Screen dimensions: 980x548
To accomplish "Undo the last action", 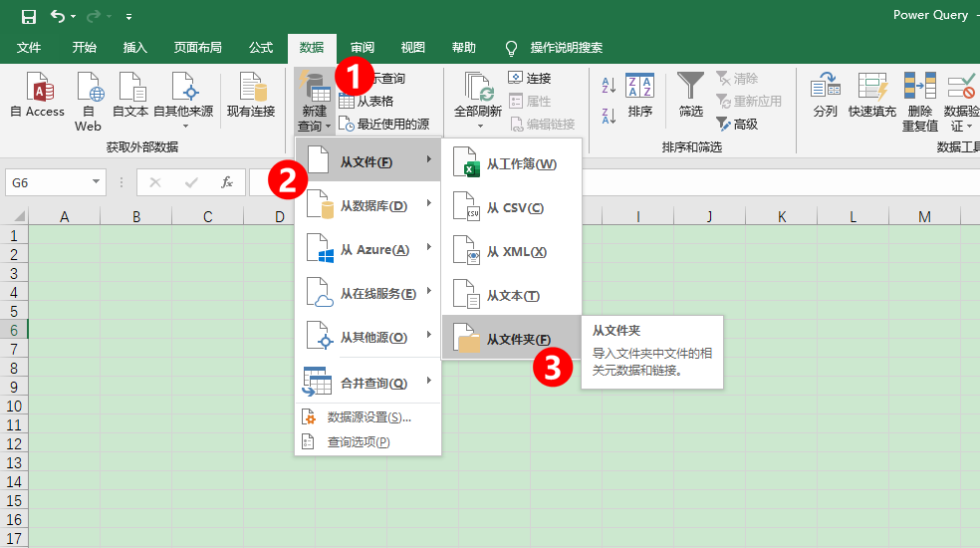I will click(x=58, y=16).
